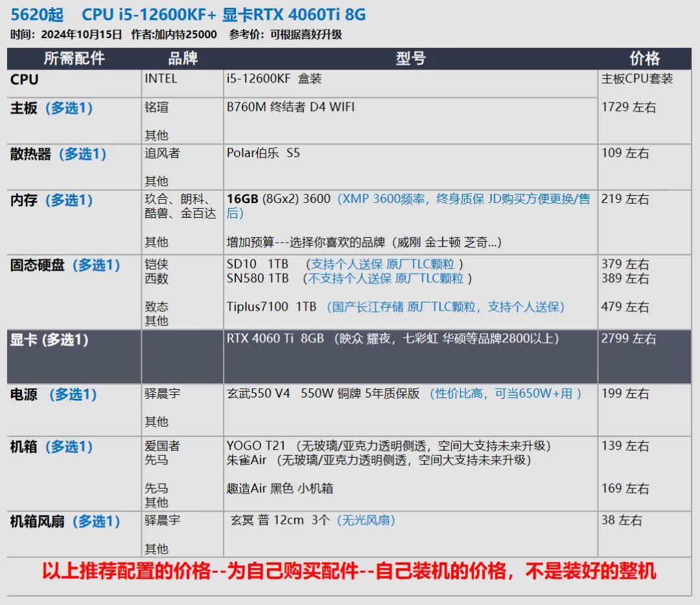The image size is (700, 605).
Task: Click the 'Tiplus7100 1TB' model text
Action: (x=272, y=307)
